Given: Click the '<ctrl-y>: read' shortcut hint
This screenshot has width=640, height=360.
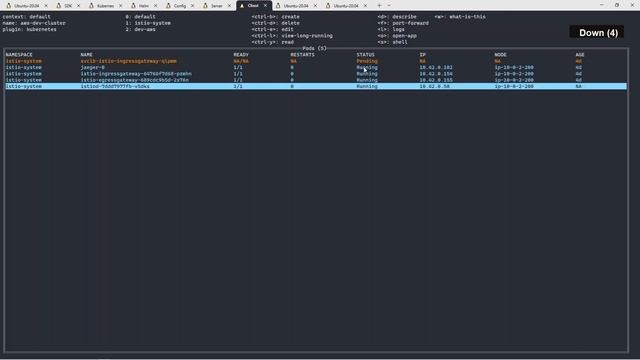Looking at the screenshot, I should [272, 42].
